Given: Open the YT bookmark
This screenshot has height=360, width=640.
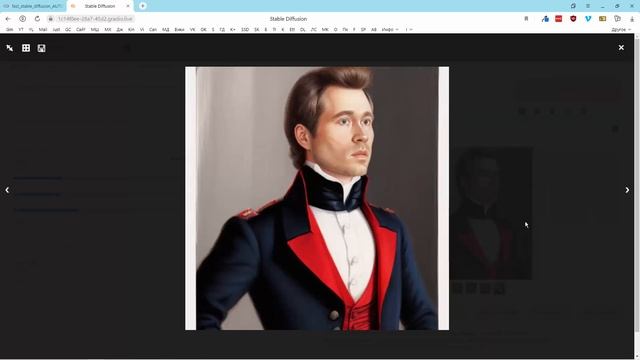Looking at the screenshot, I should [20, 29].
